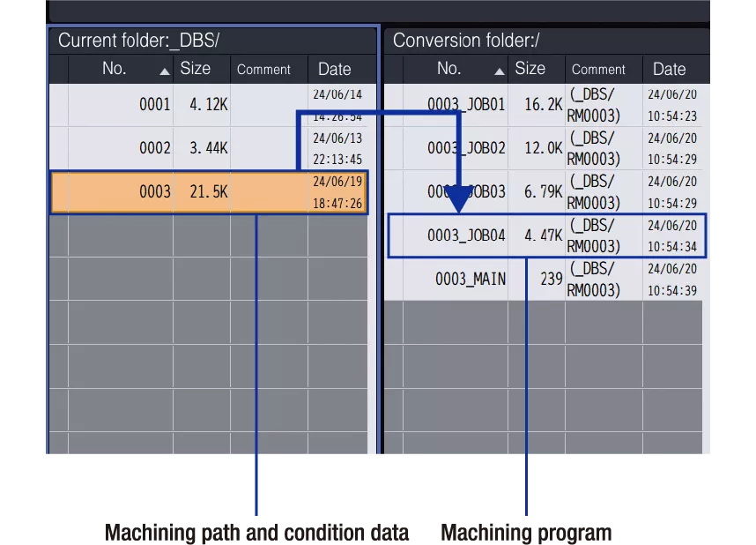Sort Conversion folder by Size column header
Image resolution: width=756 pixels, height=545 pixels.
coord(530,69)
